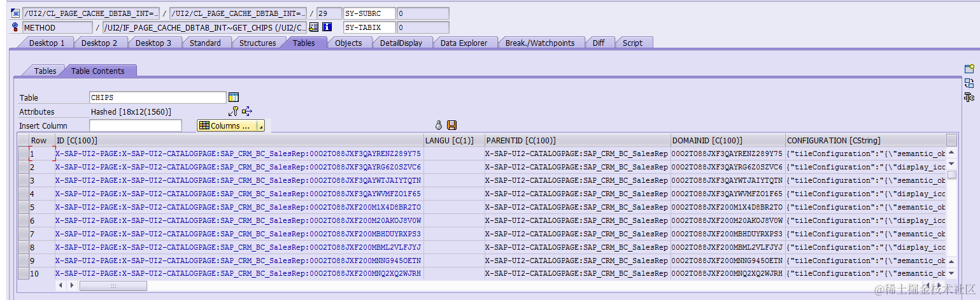This screenshot has width=980, height=300.
Task: Open the Break./Watchpoints tab
Action: click(540, 43)
